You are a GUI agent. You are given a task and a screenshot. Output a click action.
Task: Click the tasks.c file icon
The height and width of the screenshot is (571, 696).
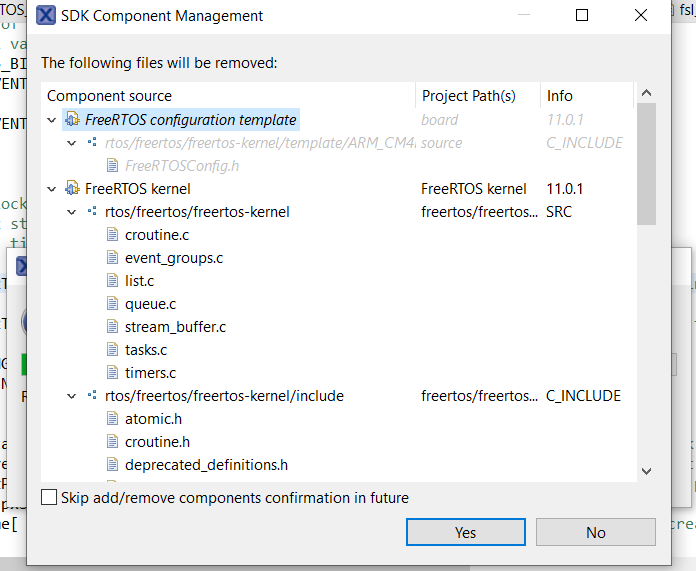coord(113,350)
